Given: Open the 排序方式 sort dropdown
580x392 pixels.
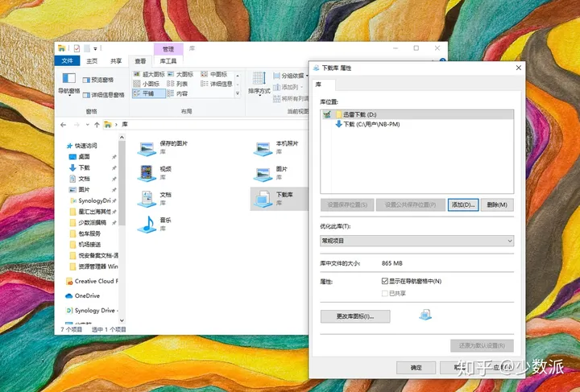Looking at the screenshot, I should [x=259, y=85].
